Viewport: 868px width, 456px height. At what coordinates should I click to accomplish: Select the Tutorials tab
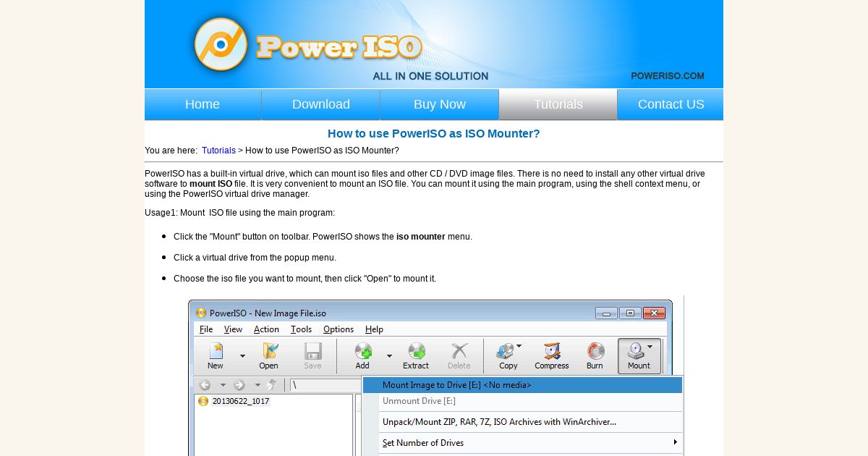[558, 104]
